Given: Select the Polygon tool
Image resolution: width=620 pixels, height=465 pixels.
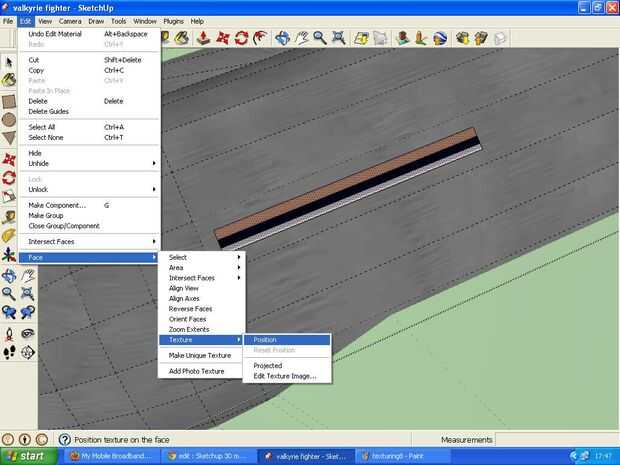Looking at the screenshot, I should (9, 138).
